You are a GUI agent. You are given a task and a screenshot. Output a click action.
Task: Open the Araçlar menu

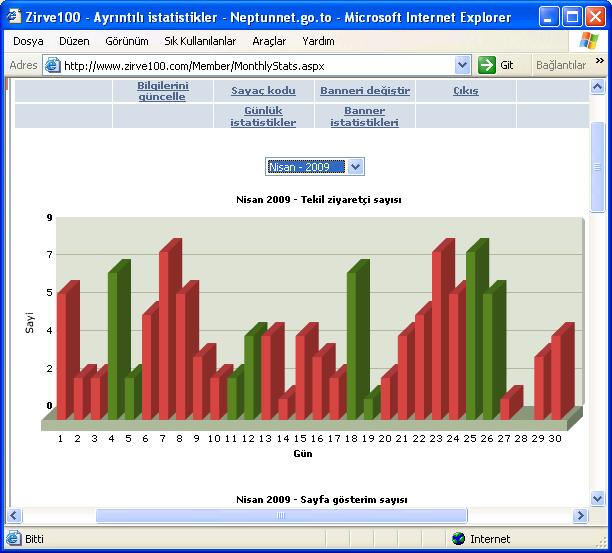point(269,41)
